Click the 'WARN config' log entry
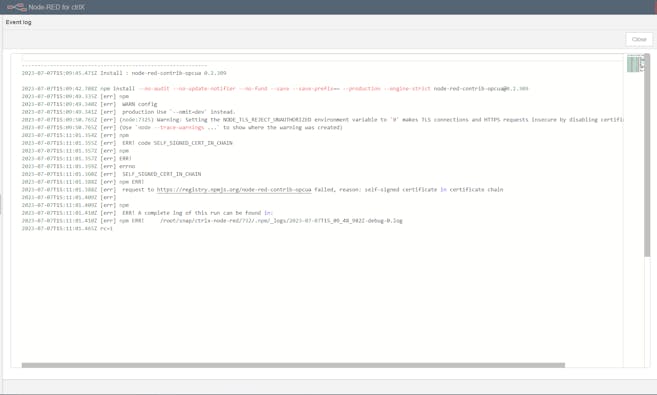657x395 pixels. click(x=89, y=104)
